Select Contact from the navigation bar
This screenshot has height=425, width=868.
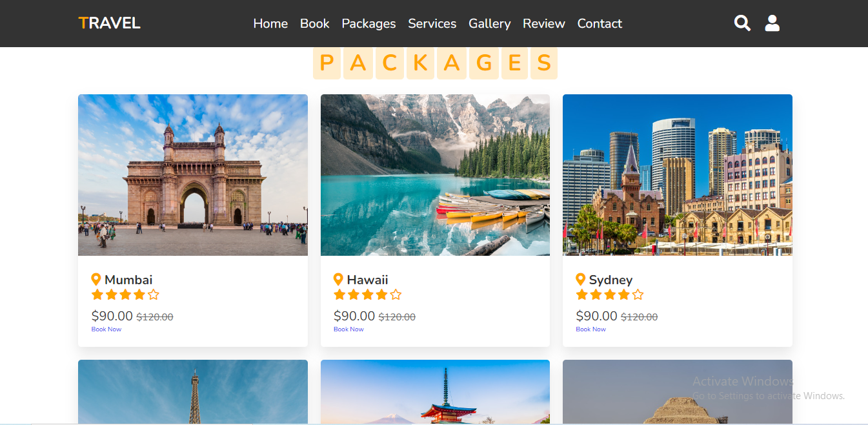click(x=600, y=23)
